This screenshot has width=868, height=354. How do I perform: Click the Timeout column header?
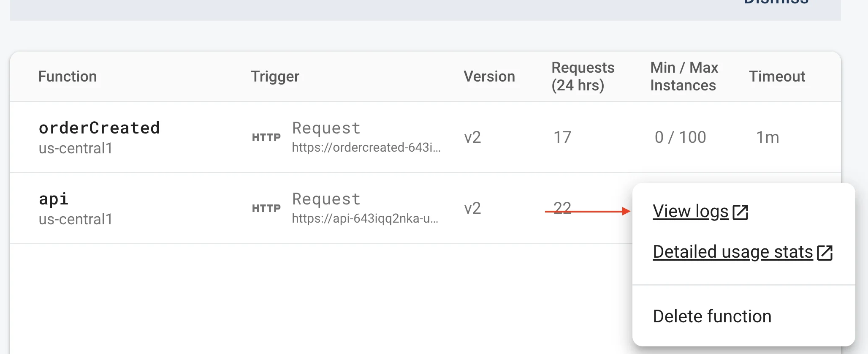pyautogui.click(x=777, y=76)
